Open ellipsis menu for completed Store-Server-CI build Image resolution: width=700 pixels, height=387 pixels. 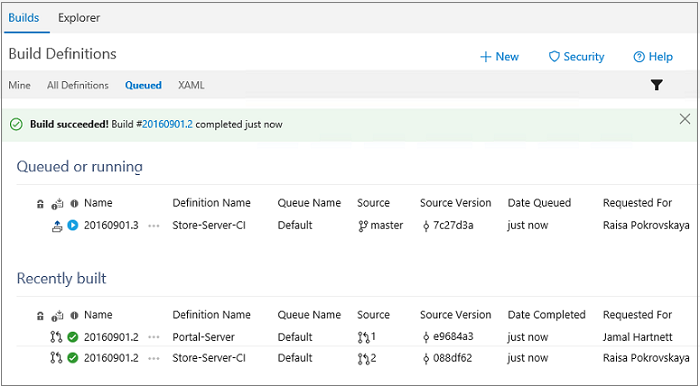[x=154, y=358]
